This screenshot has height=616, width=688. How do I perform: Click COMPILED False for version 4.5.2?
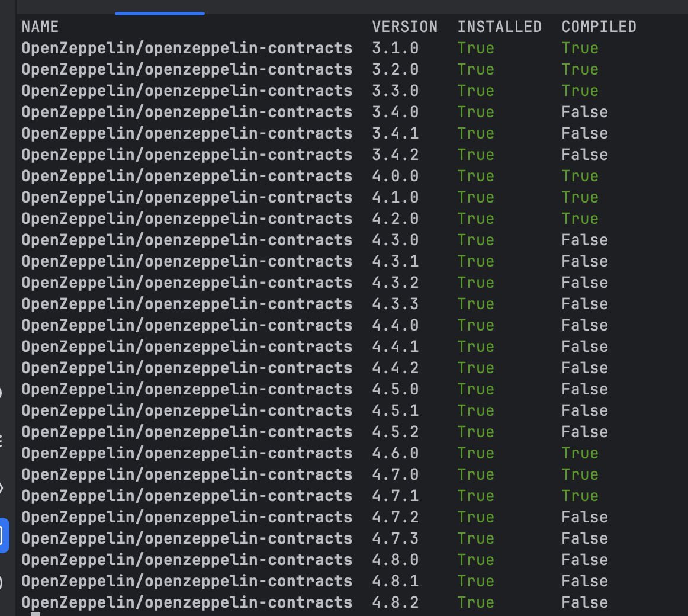pyautogui.click(x=584, y=432)
